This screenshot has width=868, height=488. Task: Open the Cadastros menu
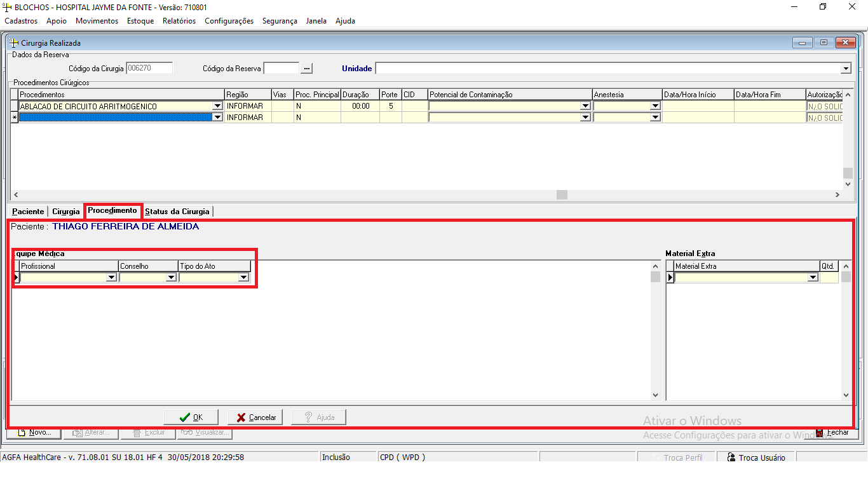[x=21, y=21]
